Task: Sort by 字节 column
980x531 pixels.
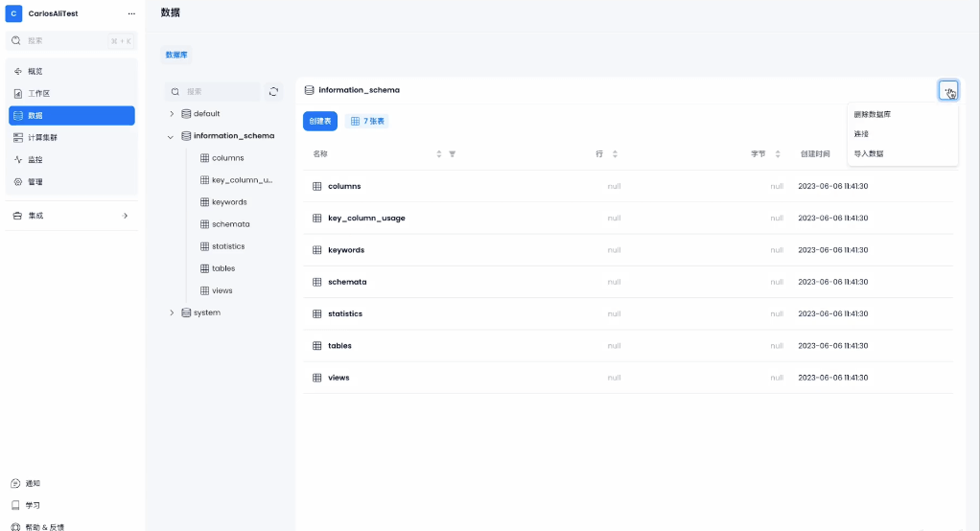Action: pos(778,154)
